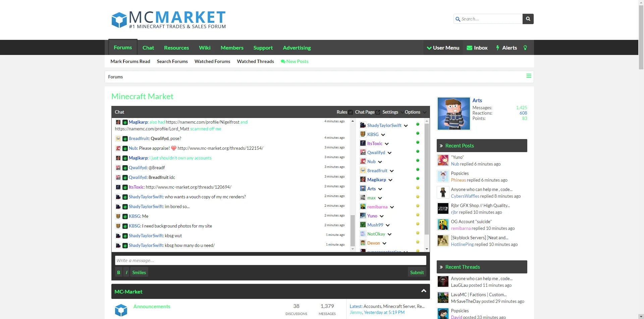644x319 pixels.
Task: Open the Inbox envelope icon
Action: coord(470,48)
